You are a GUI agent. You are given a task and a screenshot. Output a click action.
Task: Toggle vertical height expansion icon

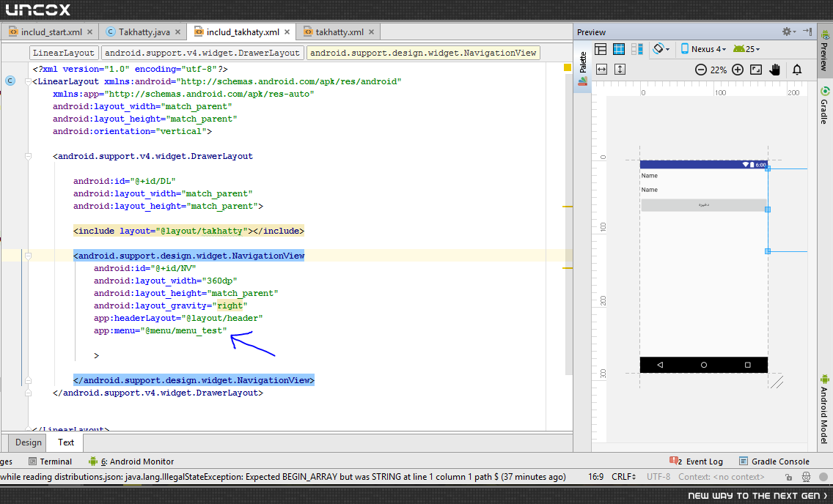620,70
